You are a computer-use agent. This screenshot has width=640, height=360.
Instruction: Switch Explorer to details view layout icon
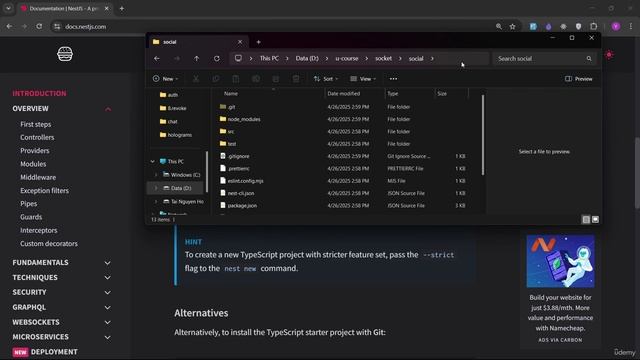(x=586, y=220)
